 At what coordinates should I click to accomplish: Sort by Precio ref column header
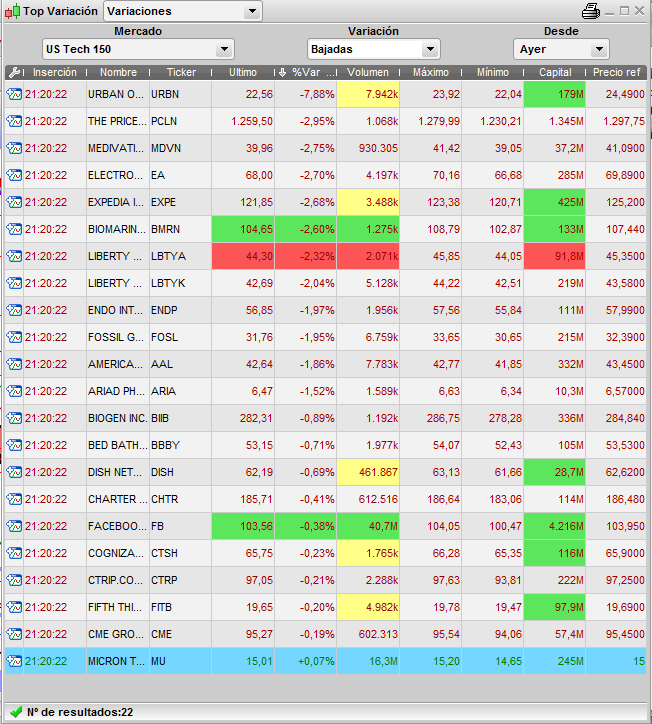pyautogui.click(x=616, y=72)
